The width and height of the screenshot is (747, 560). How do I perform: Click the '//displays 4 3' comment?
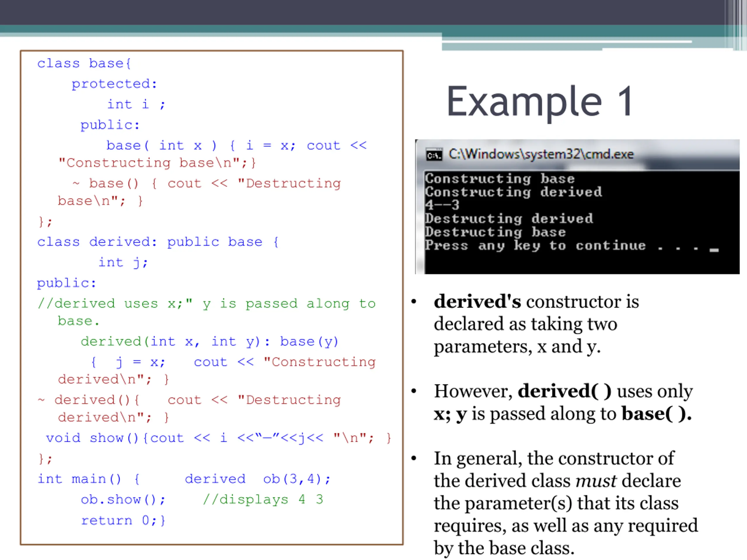263,499
